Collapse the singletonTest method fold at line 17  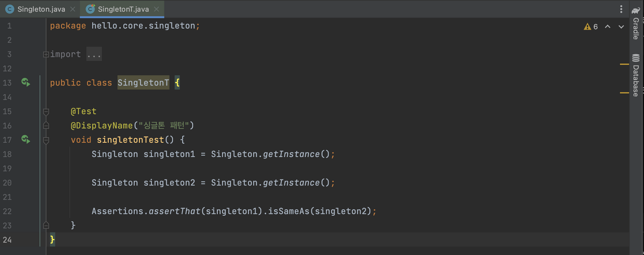coord(46,140)
